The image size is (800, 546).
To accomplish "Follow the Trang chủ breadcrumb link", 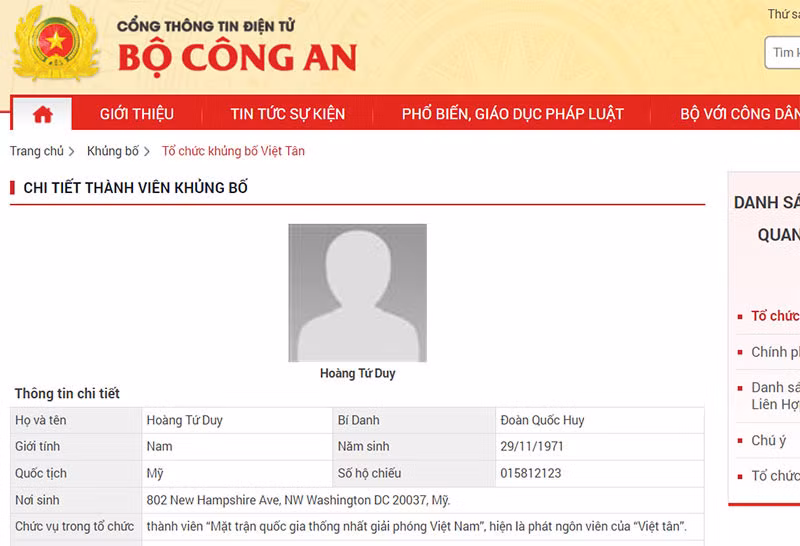I will (37, 151).
